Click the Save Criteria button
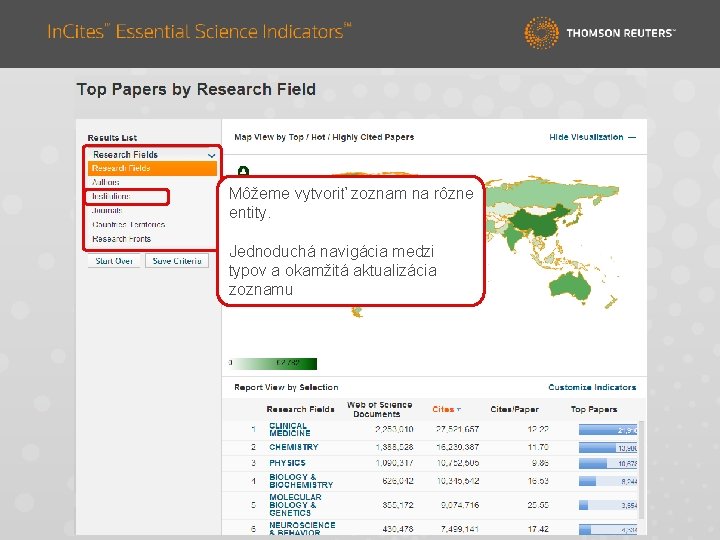720x540 pixels. click(x=177, y=261)
